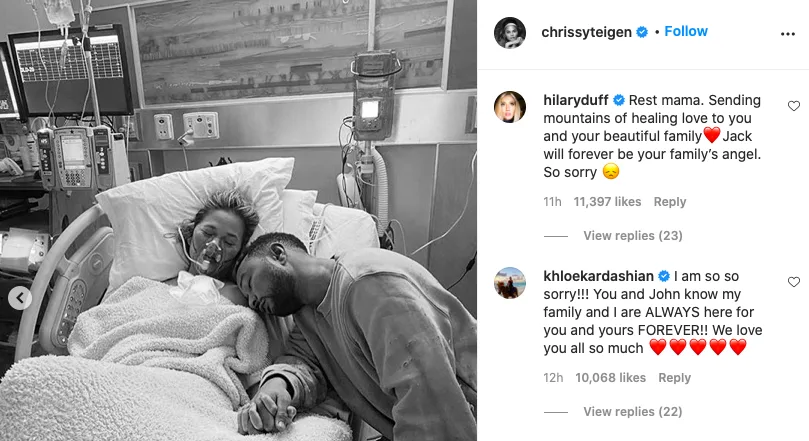Open the hilaryduff username link

[576, 100]
